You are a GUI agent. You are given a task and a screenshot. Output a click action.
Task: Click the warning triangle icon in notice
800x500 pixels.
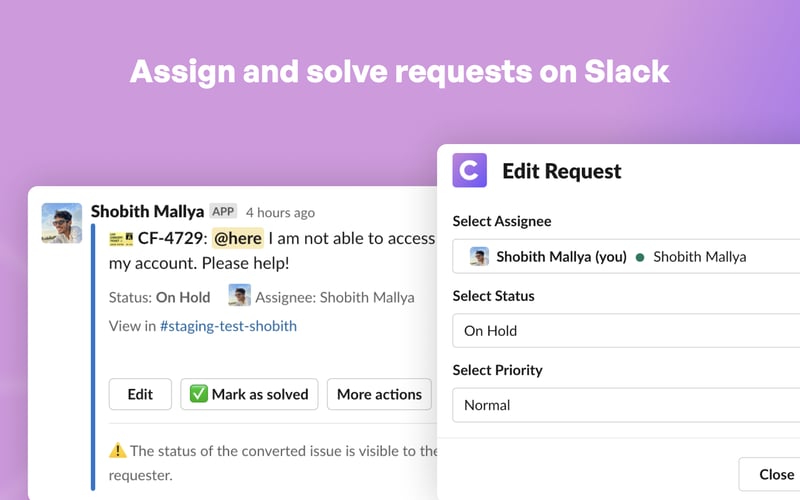click(x=118, y=451)
